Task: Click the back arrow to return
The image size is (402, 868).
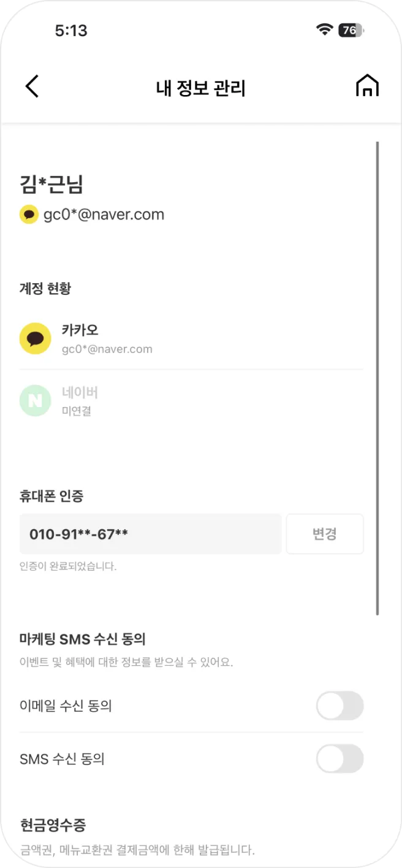Action: tap(32, 86)
